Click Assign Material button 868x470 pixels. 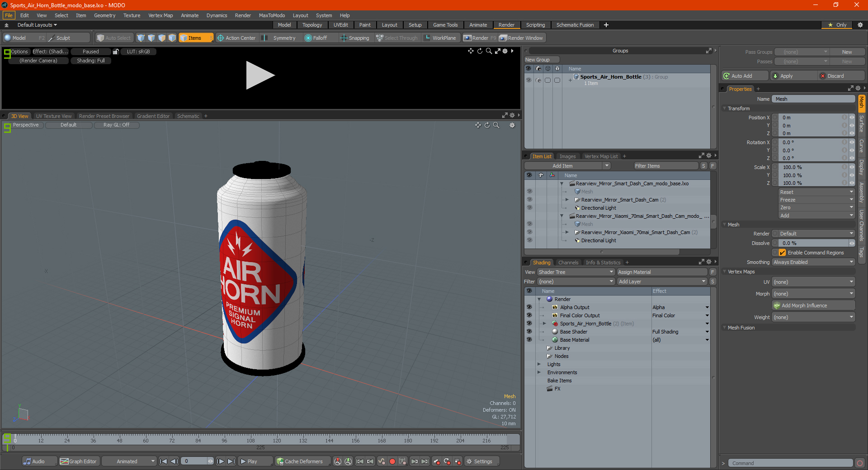click(662, 272)
